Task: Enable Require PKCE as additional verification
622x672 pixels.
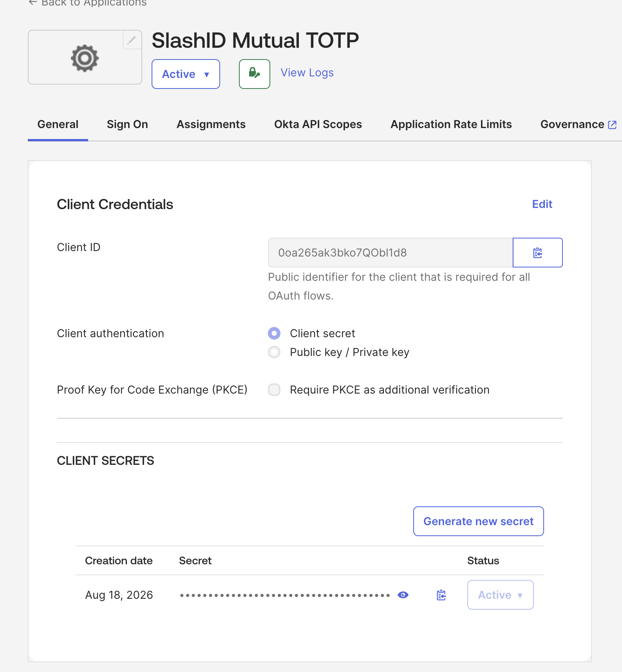Action: (x=274, y=390)
